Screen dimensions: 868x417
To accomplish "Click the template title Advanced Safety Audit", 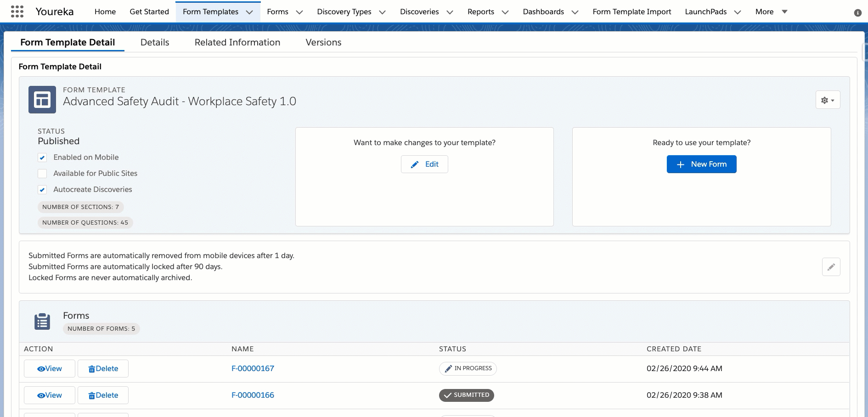I will click(180, 101).
